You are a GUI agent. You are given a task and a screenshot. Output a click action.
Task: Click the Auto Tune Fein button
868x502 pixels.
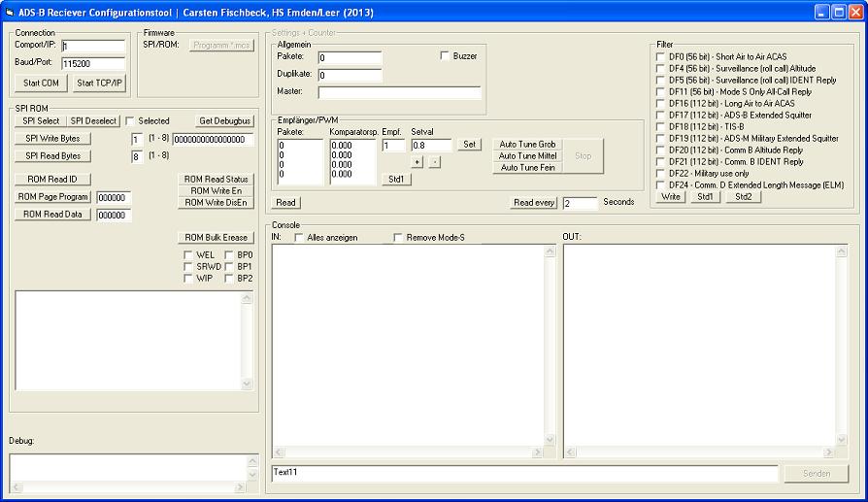pos(527,168)
